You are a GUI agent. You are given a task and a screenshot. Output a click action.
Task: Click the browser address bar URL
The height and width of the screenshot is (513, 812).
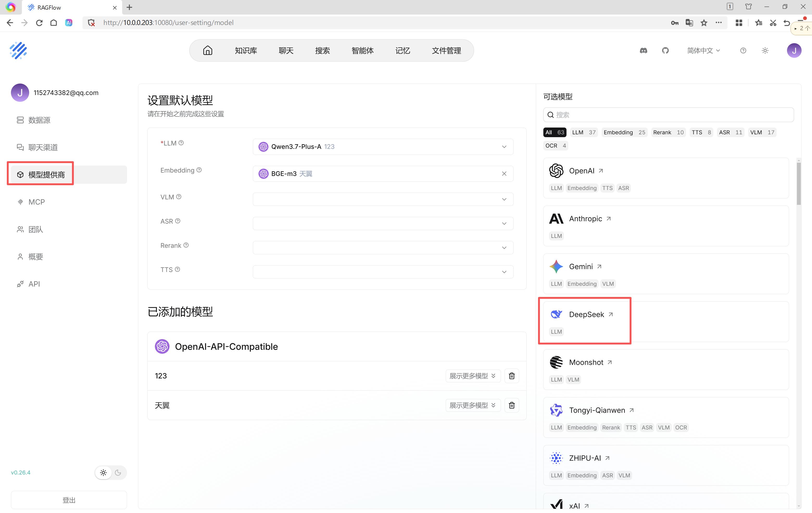[168, 23]
